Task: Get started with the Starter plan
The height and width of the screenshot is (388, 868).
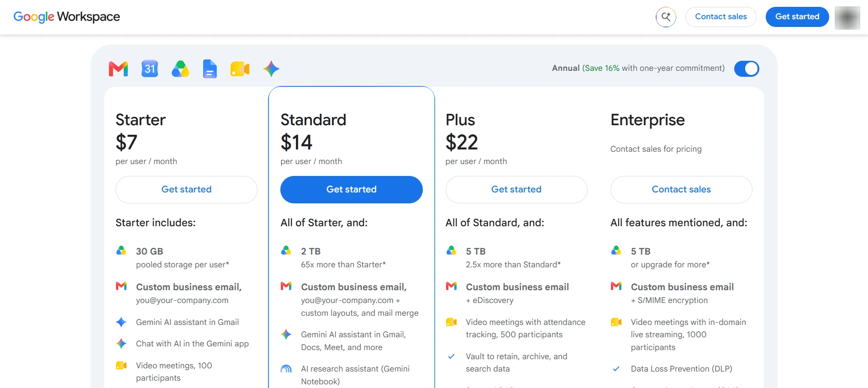Action: pyautogui.click(x=186, y=190)
